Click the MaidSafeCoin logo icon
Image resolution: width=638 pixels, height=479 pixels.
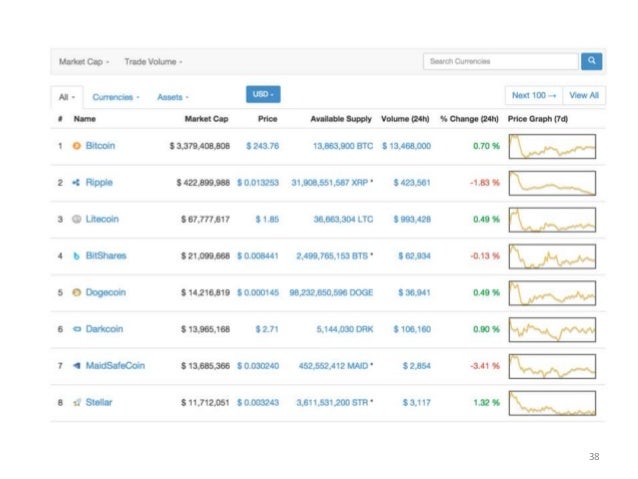coord(76,365)
